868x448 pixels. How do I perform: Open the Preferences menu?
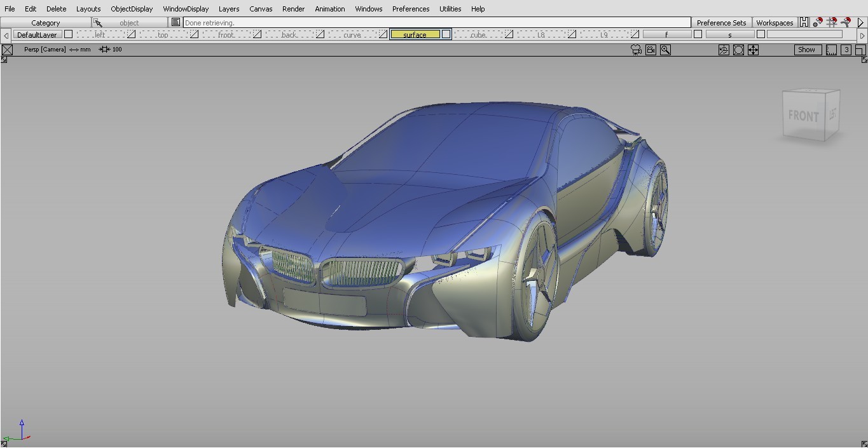pos(411,9)
